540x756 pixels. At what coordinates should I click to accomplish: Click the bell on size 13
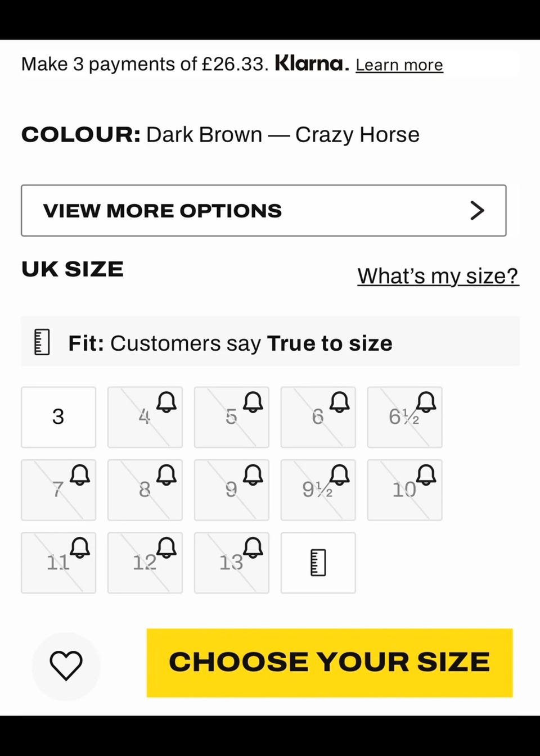[x=253, y=548]
